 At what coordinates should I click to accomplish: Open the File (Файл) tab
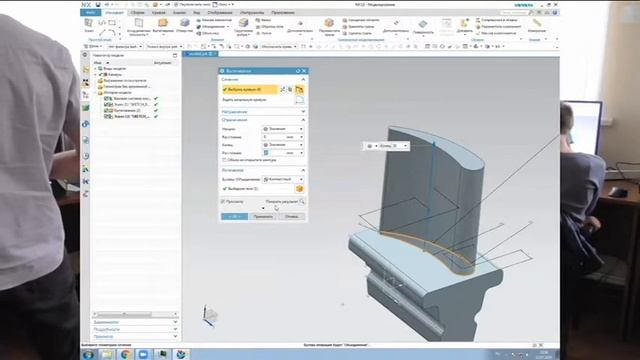tap(90, 13)
